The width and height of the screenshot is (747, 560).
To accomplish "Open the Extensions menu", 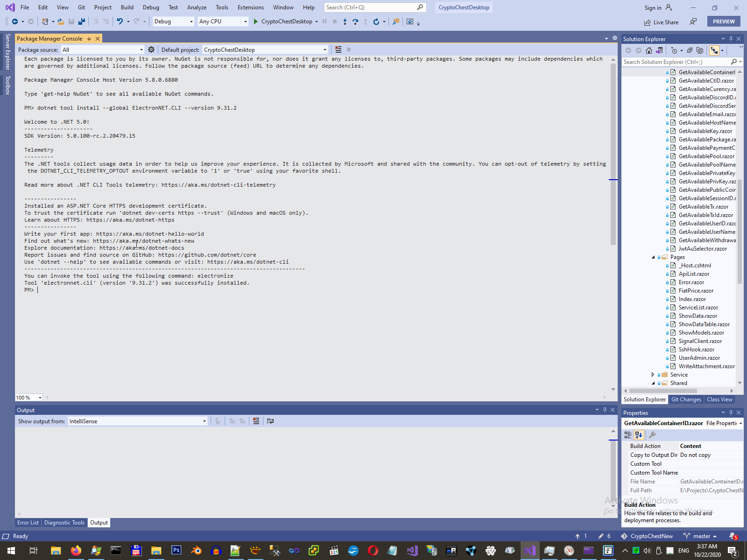I will tap(250, 7).
